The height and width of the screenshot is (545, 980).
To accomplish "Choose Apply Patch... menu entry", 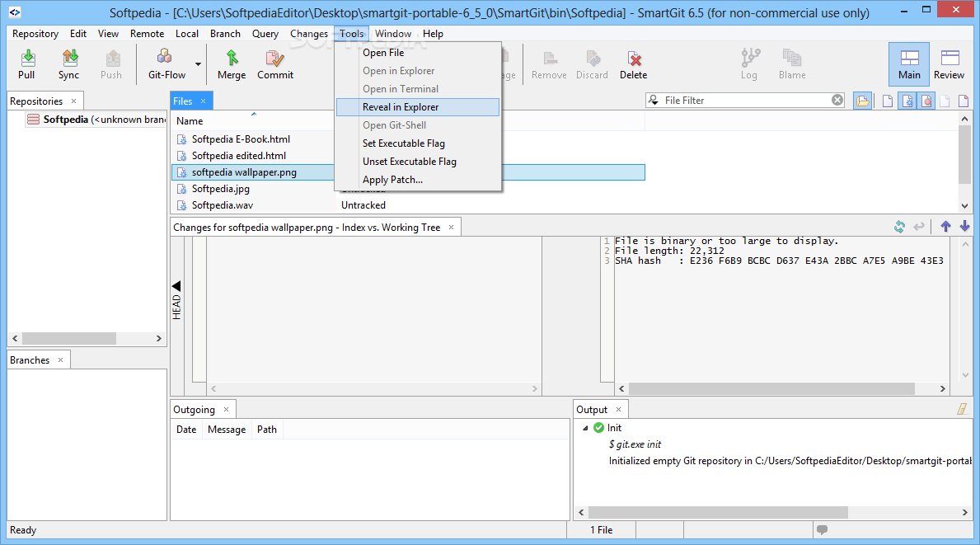I will point(418,180).
